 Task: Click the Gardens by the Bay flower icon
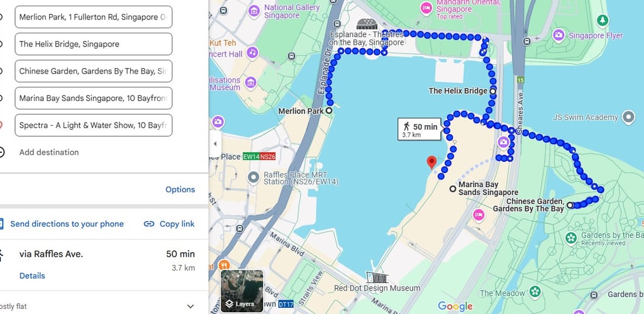point(571,238)
